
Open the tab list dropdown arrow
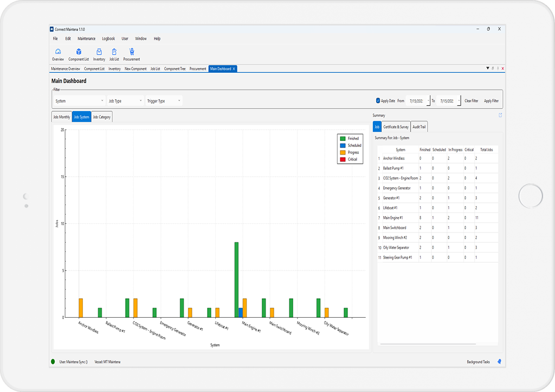tap(487, 68)
